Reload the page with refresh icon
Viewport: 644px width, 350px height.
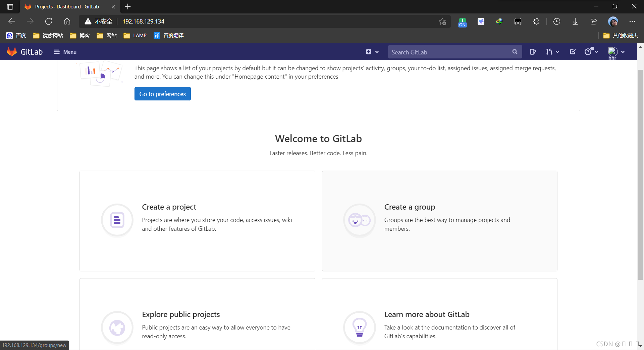click(x=49, y=21)
